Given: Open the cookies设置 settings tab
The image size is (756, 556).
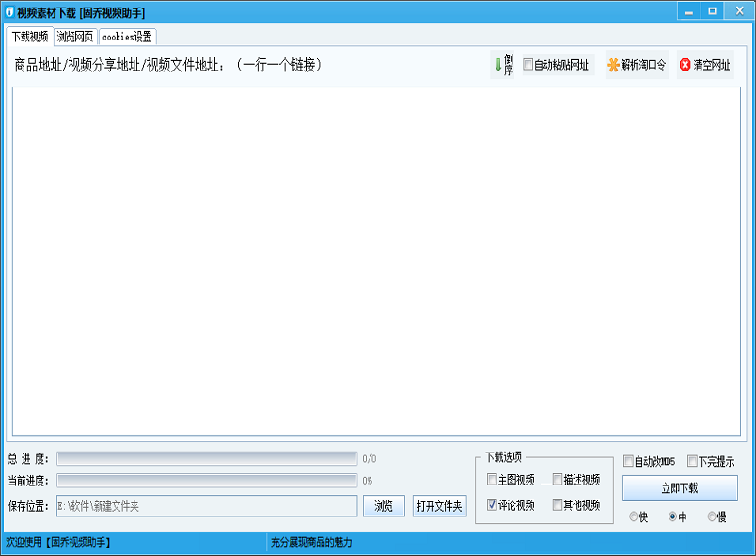Looking at the screenshot, I should (x=126, y=39).
